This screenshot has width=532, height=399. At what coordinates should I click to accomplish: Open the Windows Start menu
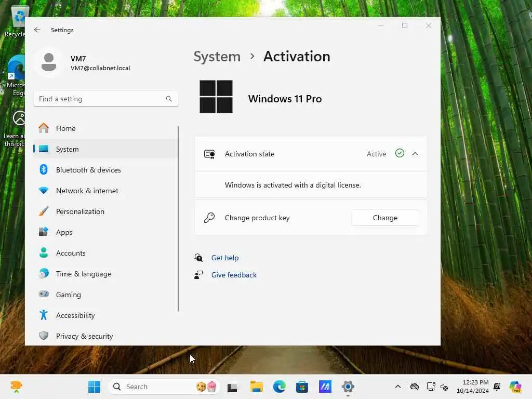(x=94, y=387)
